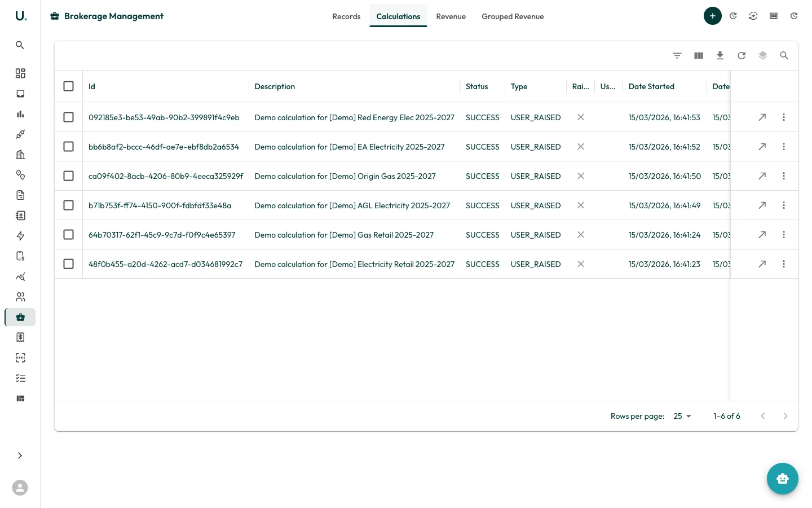Open the plug connector icon in sidebar
This screenshot has width=812, height=508.
[20, 134]
